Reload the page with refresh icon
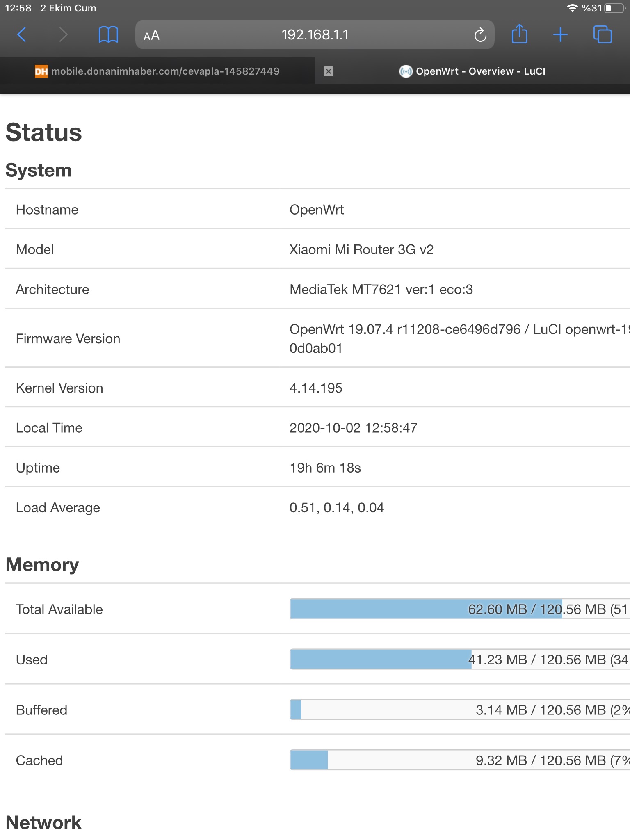 (x=480, y=35)
